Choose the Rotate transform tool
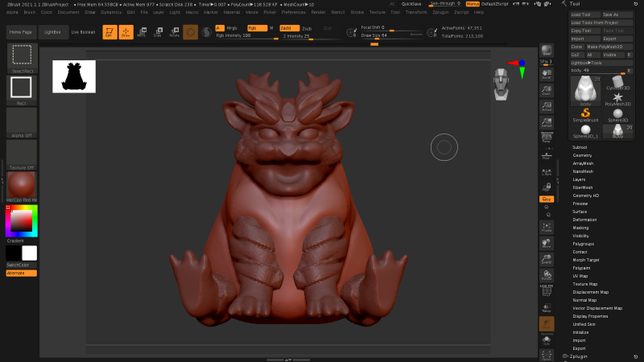Viewport: 644px width, 362px height. click(174, 32)
